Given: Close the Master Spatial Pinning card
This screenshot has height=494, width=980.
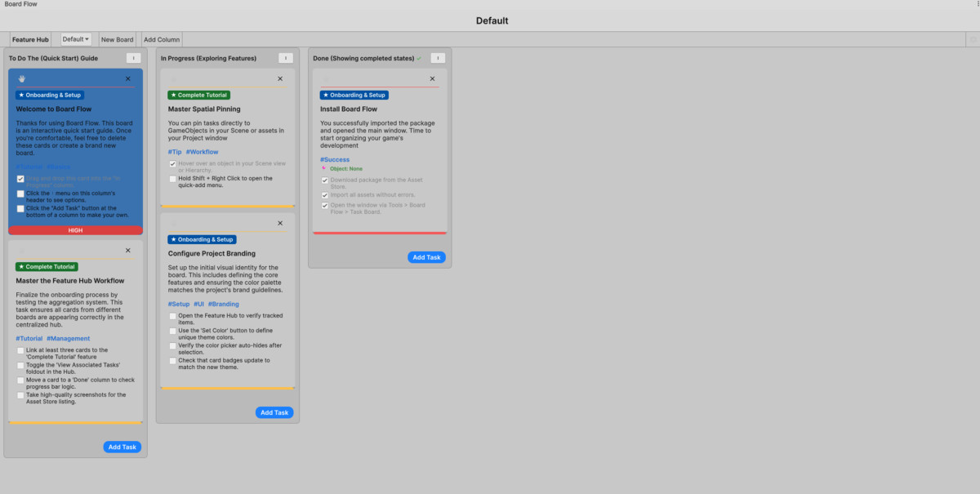Looking at the screenshot, I should (280, 79).
